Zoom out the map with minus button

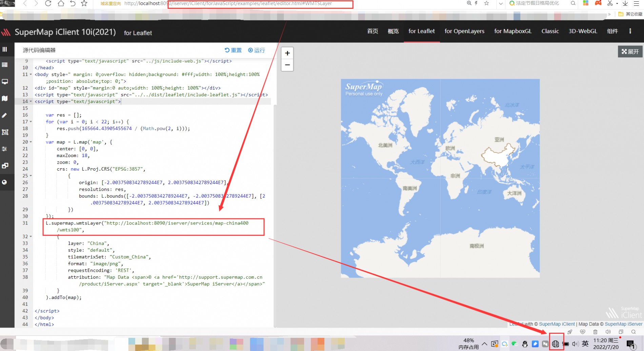pos(287,65)
